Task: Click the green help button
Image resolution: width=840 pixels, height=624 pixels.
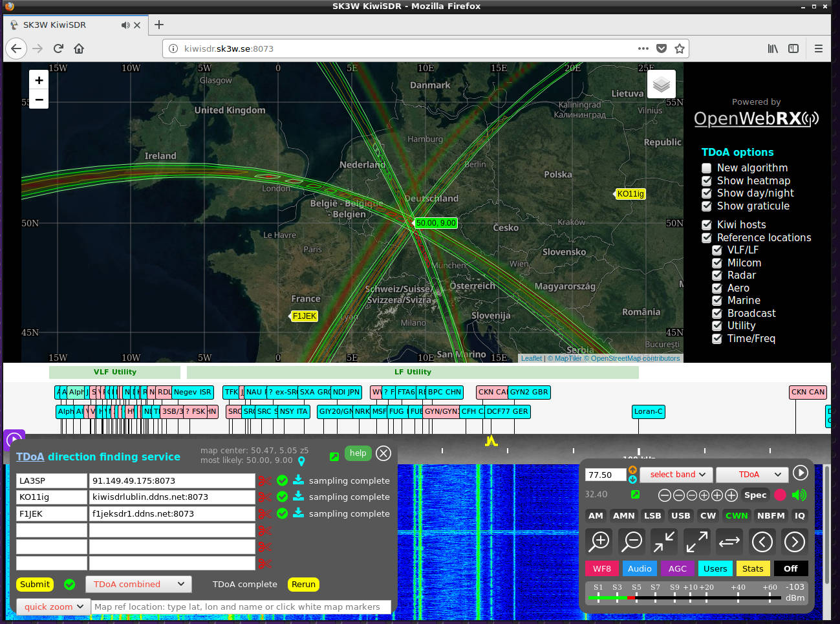Action: (358, 453)
